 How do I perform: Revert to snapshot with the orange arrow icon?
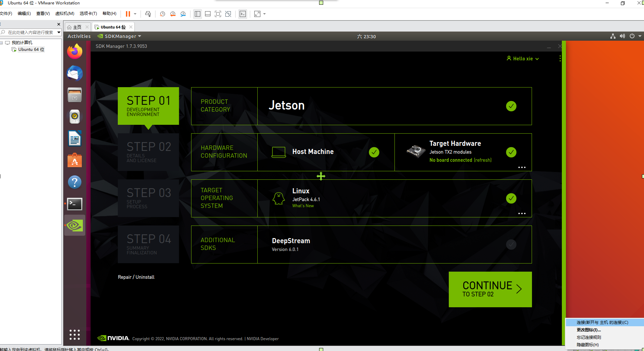[x=173, y=14]
